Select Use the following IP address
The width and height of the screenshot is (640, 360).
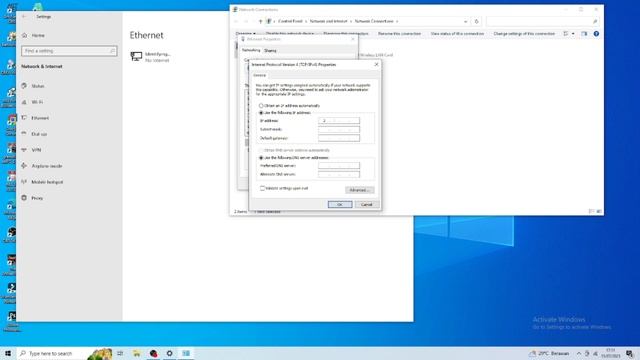[x=285, y=113]
